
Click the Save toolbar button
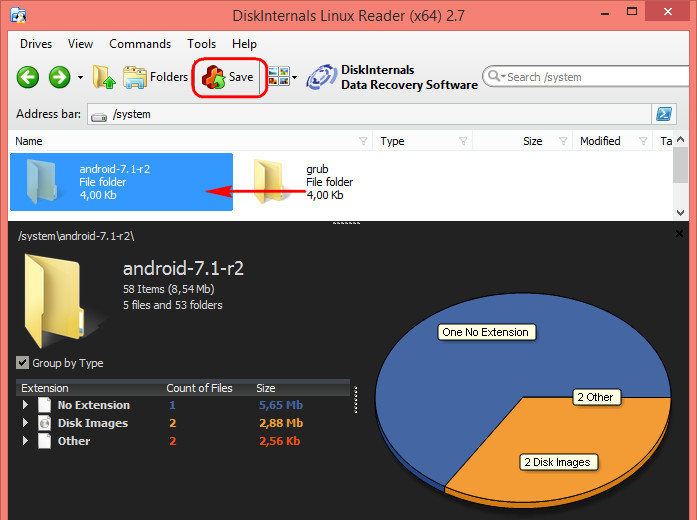[228, 77]
